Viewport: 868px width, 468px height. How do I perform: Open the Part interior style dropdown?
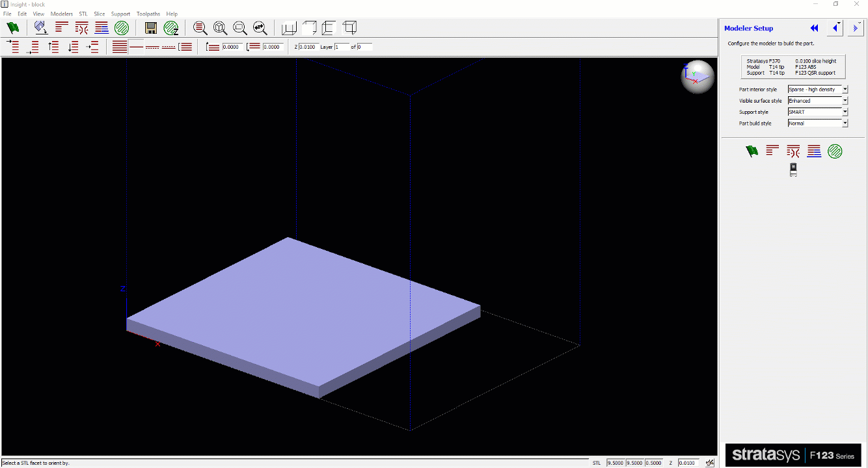pos(845,89)
